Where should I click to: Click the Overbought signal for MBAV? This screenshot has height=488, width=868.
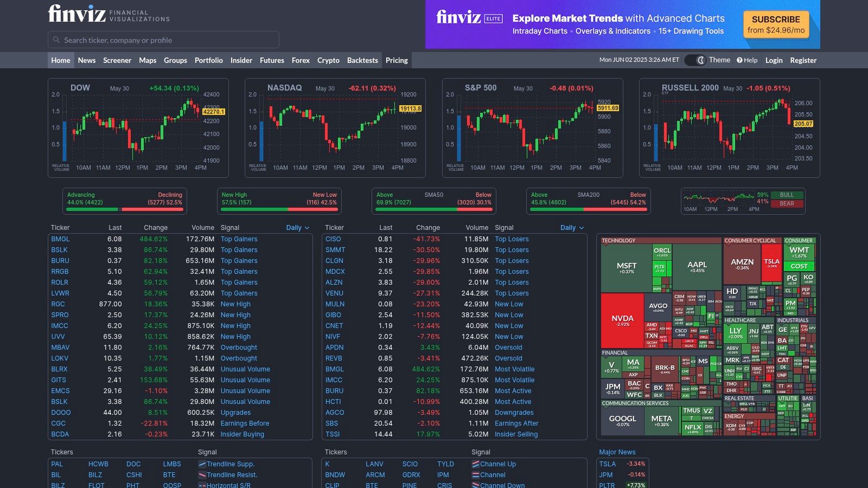point(239,348)
